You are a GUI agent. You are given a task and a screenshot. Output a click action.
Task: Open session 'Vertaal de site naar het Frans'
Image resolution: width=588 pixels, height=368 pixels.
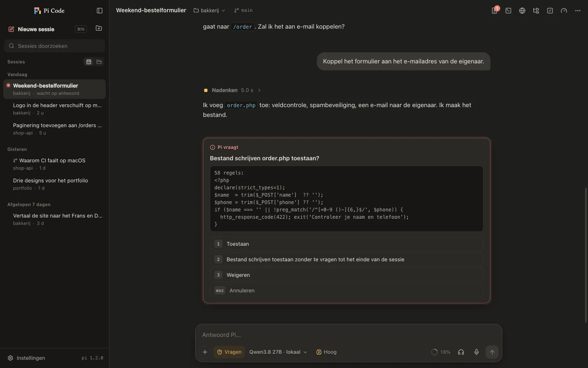pyautogui.click(x=55, y=219)
